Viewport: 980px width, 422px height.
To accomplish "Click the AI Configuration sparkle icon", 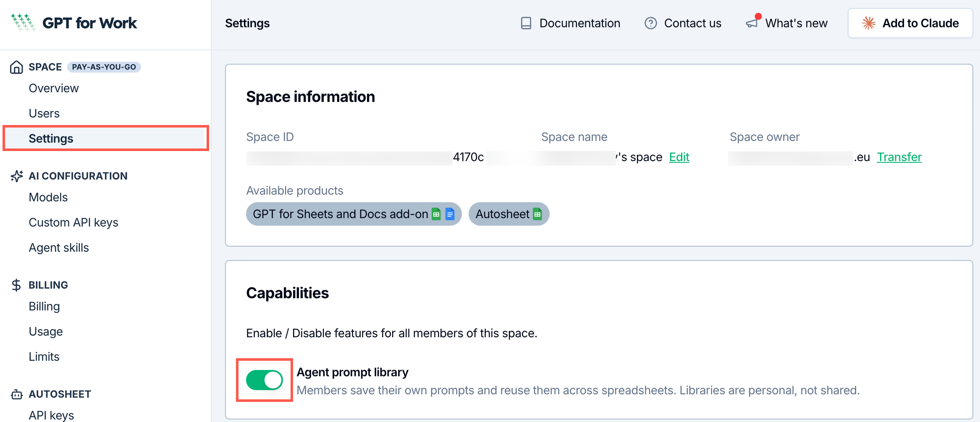I will [17, 176].
